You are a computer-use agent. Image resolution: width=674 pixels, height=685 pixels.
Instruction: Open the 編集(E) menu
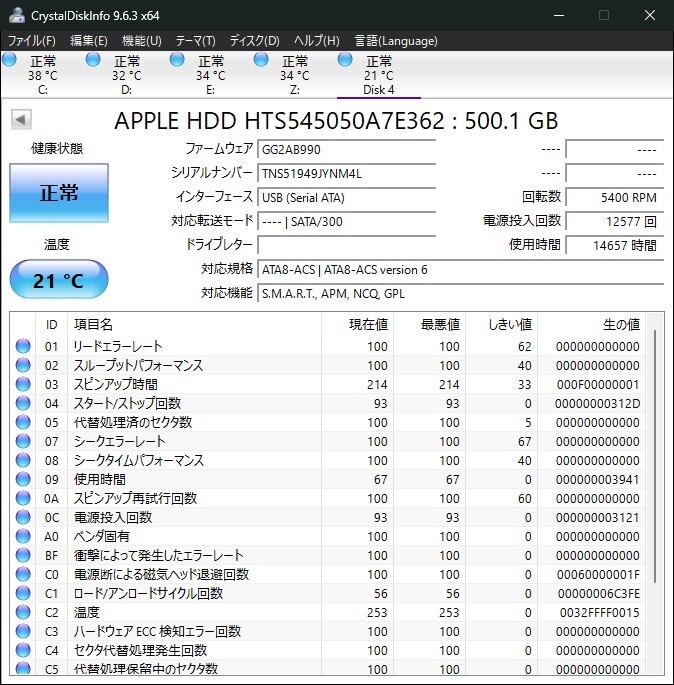pyautogui.click(x=89, y=41)
